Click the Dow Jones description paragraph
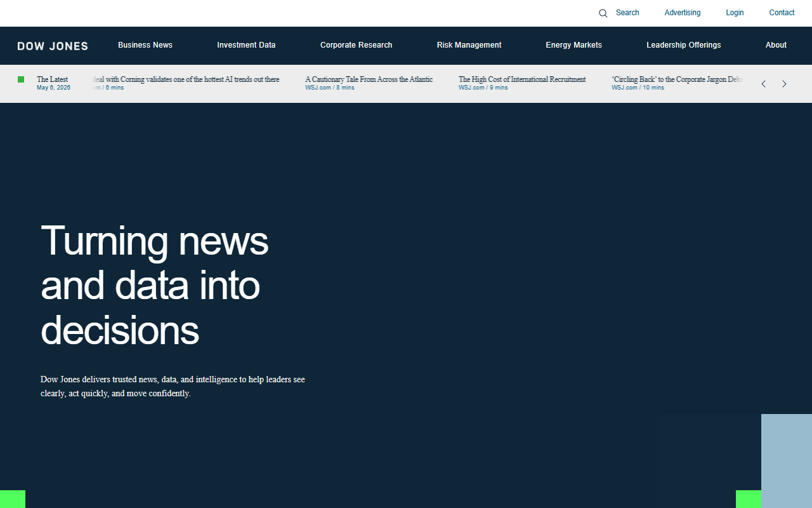The image size is (812, 508). pos(173,386)
